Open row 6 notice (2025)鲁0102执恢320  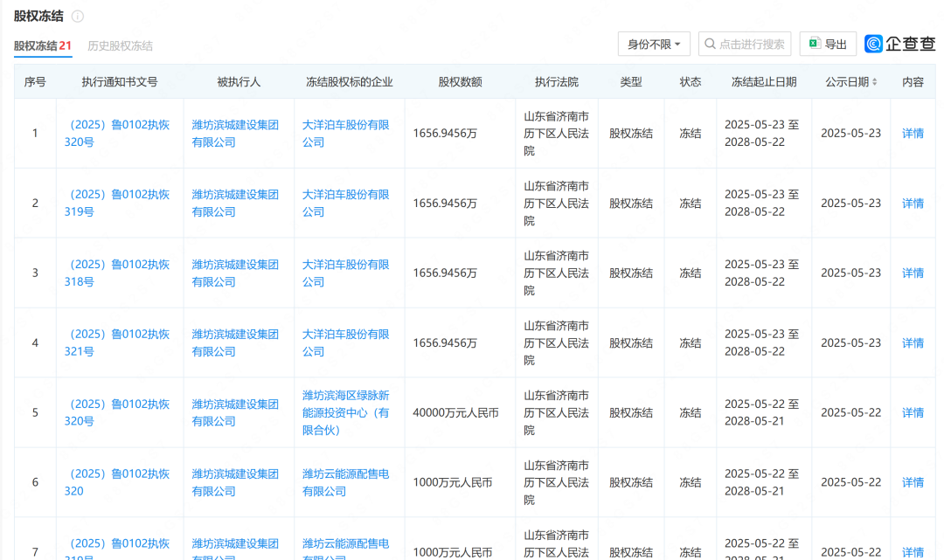point(117,482)
